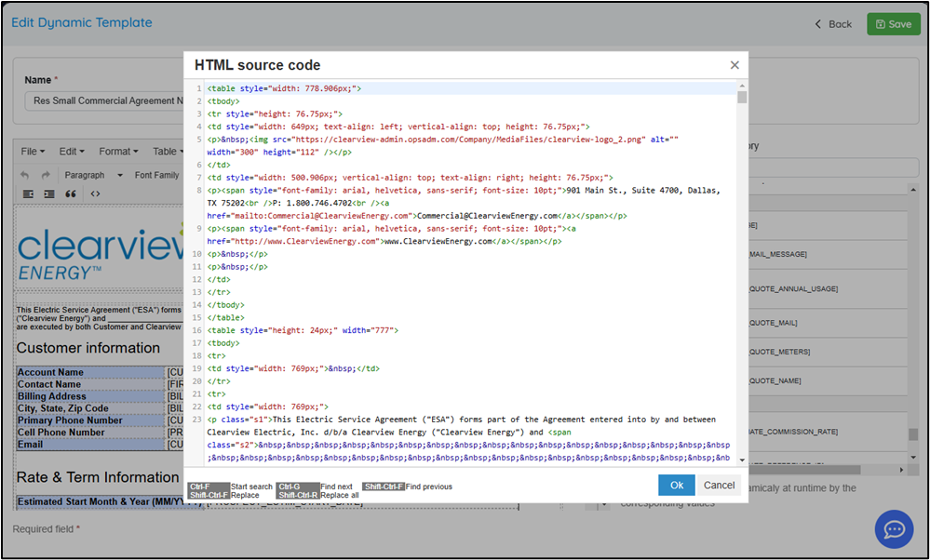Click the tbody tag on line 2
930x560 pixels.
point(223,101)
